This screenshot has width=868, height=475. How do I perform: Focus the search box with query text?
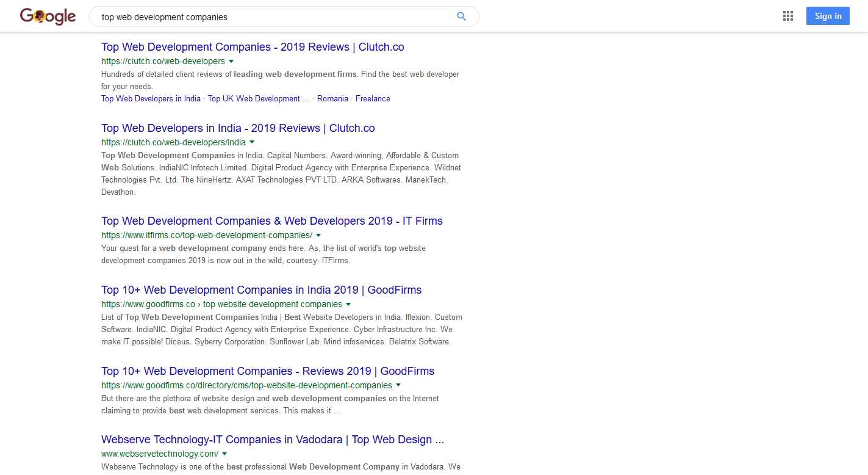point(284,16)
